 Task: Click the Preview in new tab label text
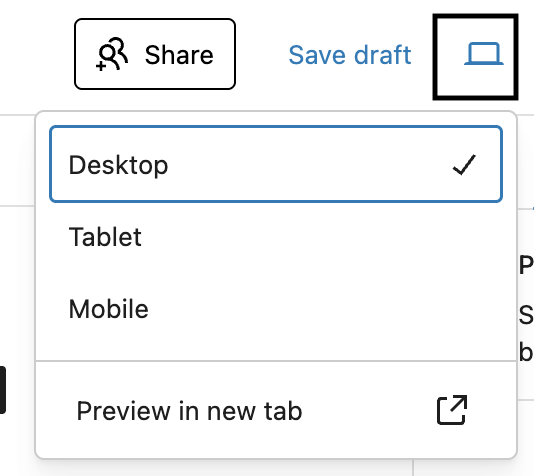click(189, 411)
